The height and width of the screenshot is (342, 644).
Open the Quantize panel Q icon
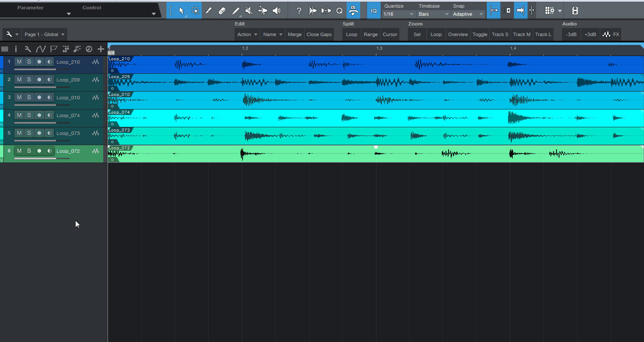click(339, 11)
